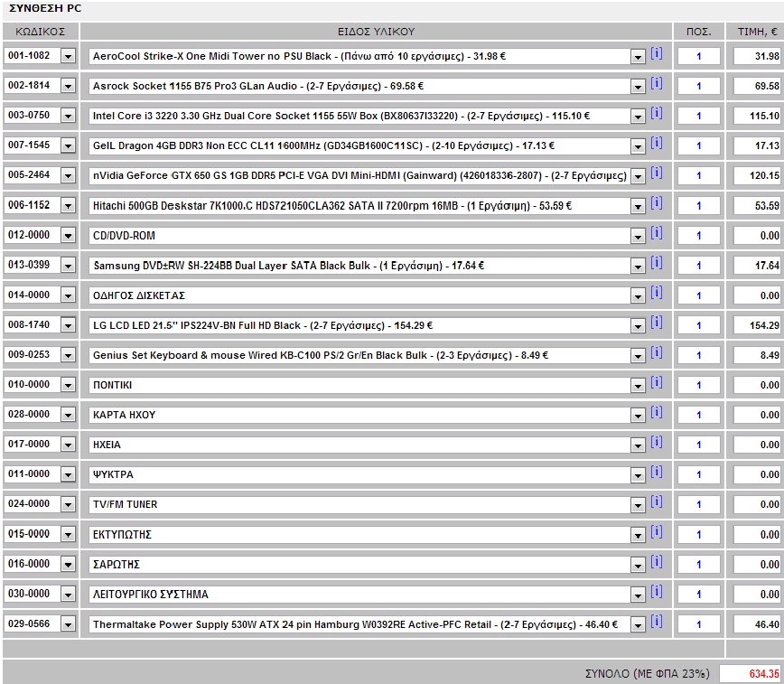Open info icon for AeroCool Strike-X case row
This screenshot has height=684, width=784.
point(657,53)
